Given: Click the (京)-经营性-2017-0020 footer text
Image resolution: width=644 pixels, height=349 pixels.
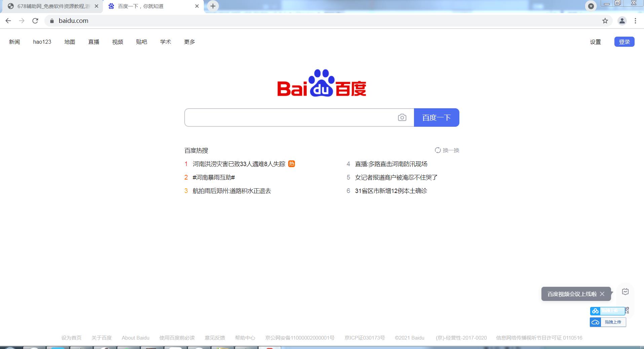Looking at the screenshot, I should (461, 338).
